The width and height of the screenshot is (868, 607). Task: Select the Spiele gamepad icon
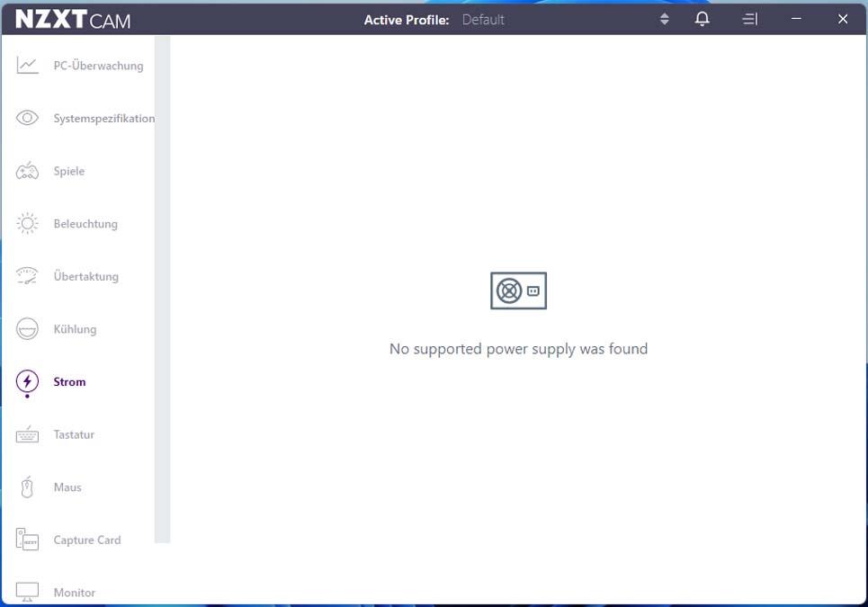(x=27, y=171)
